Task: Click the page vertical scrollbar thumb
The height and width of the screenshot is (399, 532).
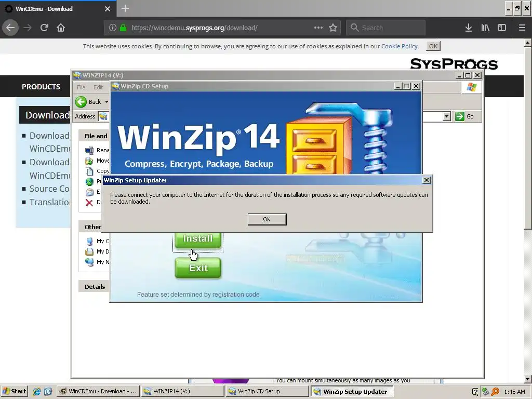Action: point(528,138)
